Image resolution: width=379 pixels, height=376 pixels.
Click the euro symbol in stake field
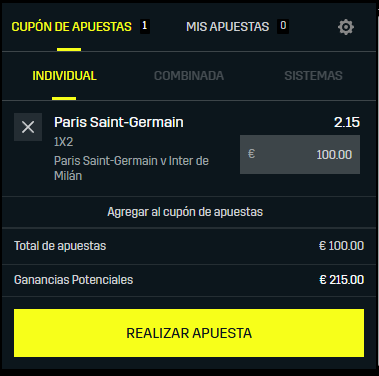point(251,154)
